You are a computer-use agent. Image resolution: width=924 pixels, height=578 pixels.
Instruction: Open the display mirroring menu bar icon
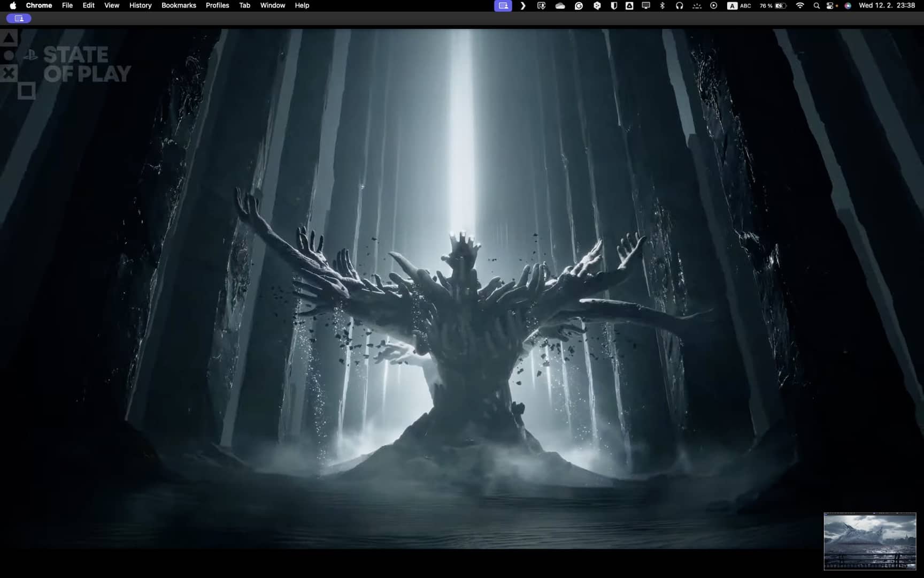tap(646, 6)
